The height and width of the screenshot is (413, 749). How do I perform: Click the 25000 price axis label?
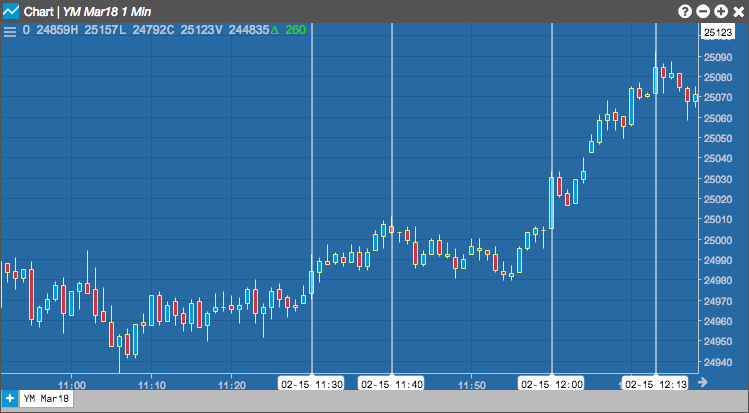click(717, 240)
